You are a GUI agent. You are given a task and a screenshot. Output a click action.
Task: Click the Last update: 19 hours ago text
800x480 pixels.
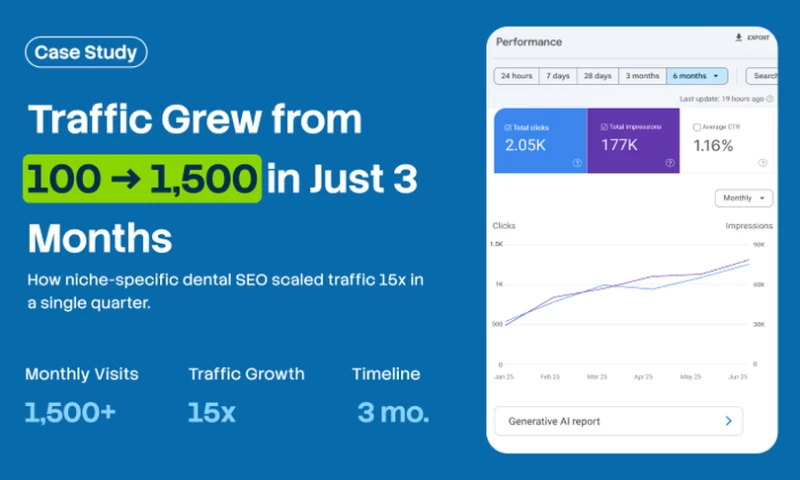(721, 99)
